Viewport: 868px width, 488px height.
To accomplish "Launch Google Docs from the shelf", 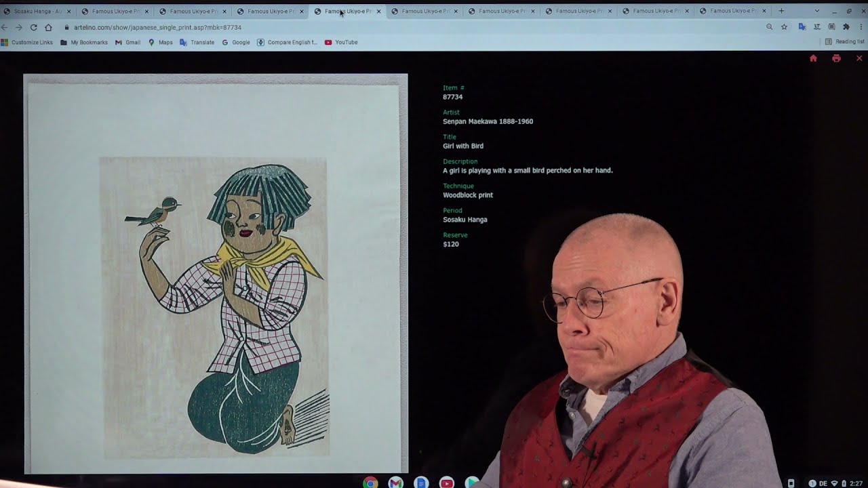I will pyautogui.click(x=421, y=483).
